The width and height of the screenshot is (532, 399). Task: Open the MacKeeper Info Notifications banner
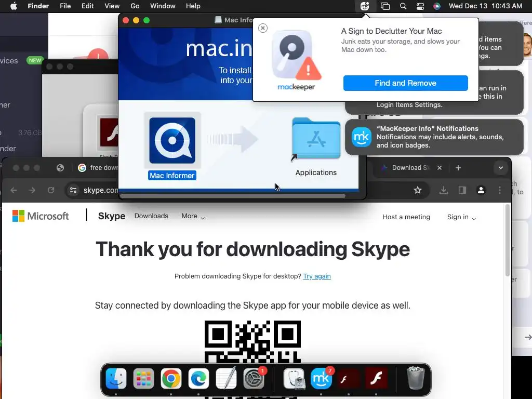tap(434, 137)
